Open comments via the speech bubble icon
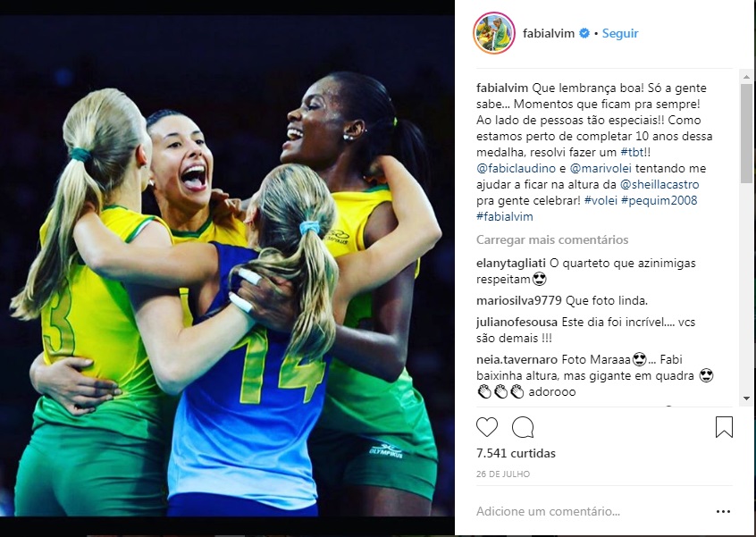Viewport: 756px width, 537px height. click(x=523, y=427)
